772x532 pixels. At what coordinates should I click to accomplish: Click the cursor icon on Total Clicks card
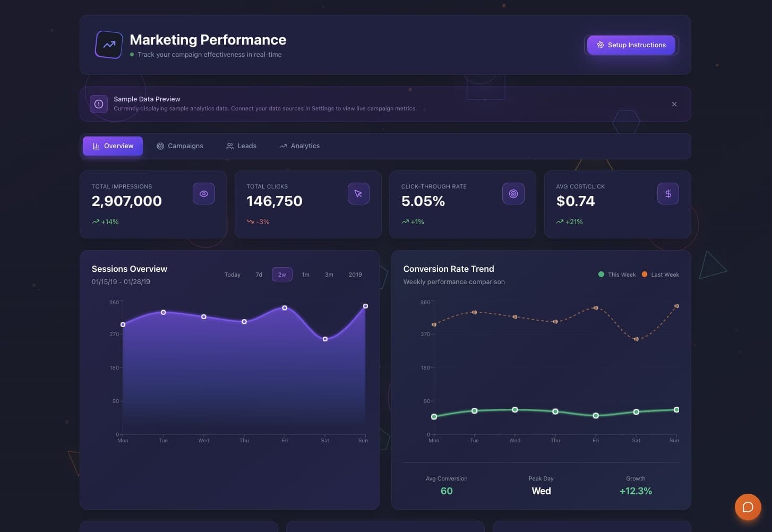(x=358, y=194)
